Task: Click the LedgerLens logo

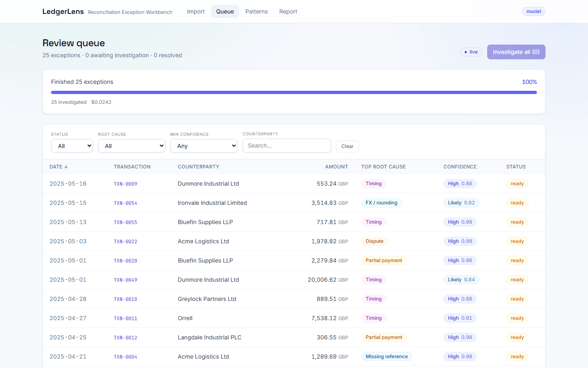Action: 63,11
